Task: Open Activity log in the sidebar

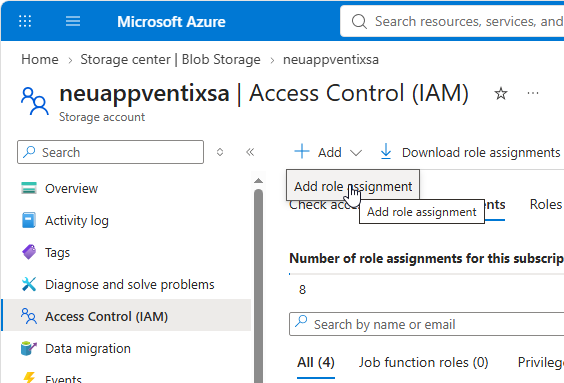Action: pos(77,220)
